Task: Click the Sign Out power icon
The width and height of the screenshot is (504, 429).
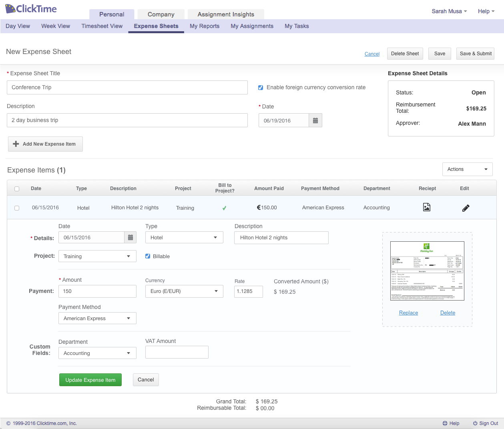Action: coord(475,423)
